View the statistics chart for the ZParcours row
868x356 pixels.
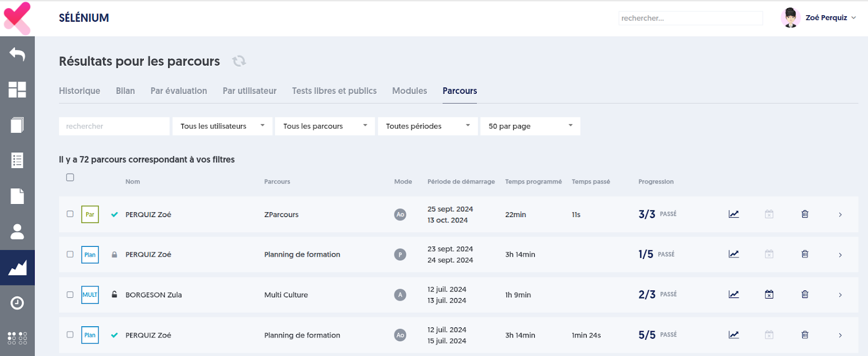[733, 214]
